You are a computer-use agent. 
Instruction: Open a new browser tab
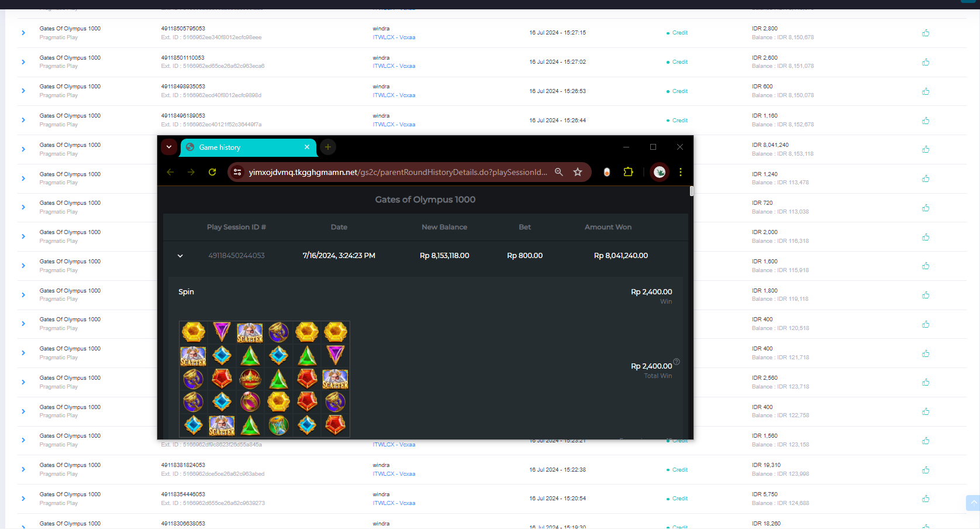click(x=328, y=147)
